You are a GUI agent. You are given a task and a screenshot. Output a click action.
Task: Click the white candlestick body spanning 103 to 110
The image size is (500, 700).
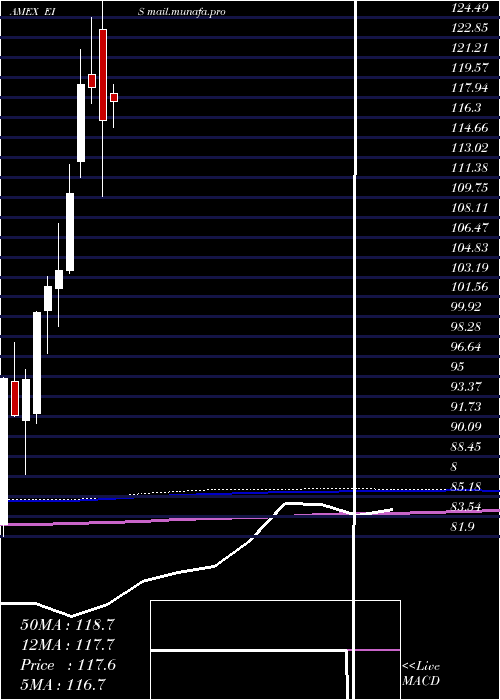[70, 232]
